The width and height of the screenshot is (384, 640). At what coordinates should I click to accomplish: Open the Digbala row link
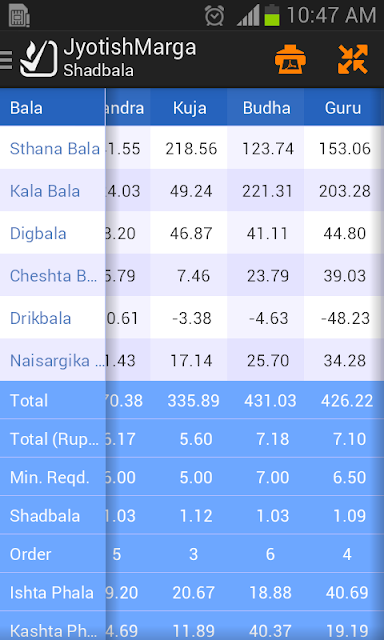pos(38,234)
